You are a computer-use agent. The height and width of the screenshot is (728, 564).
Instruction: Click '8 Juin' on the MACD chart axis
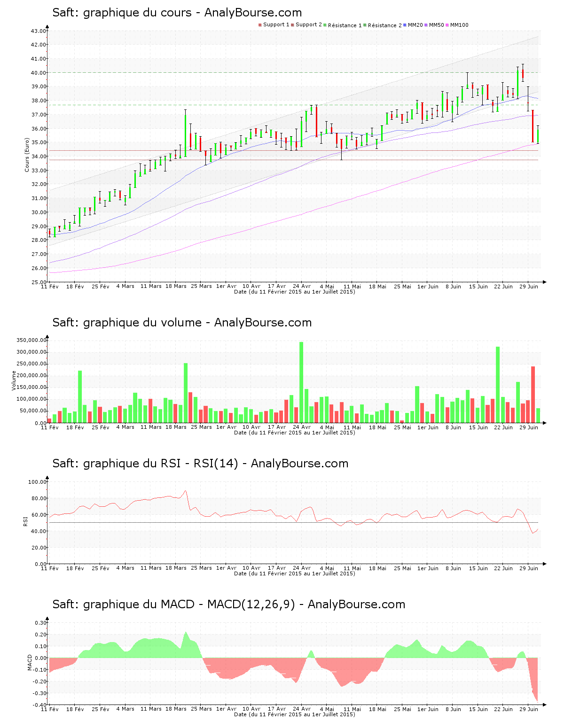[x=453, y=709]
